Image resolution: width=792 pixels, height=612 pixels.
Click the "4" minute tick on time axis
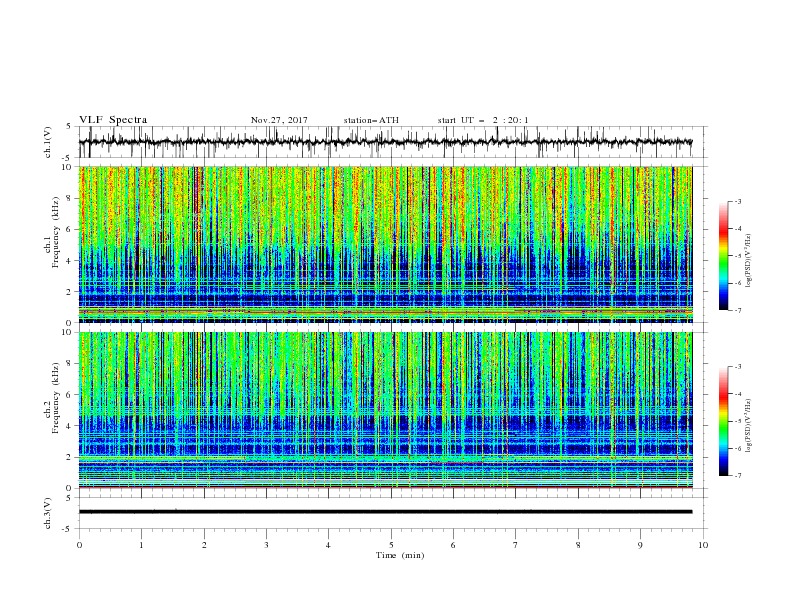pos(328,545)
